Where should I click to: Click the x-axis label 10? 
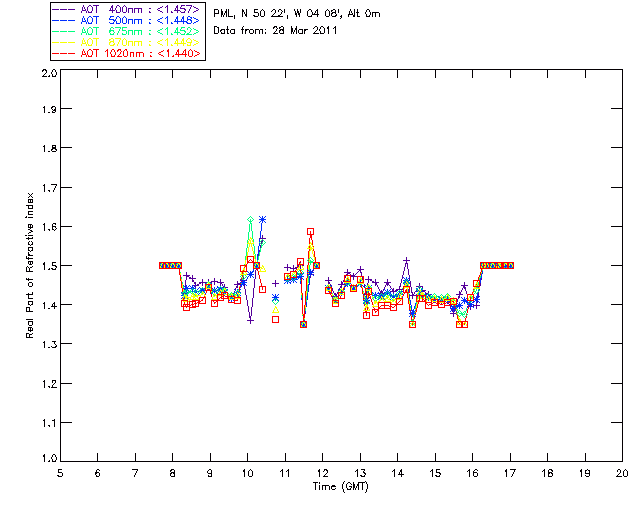247,473
